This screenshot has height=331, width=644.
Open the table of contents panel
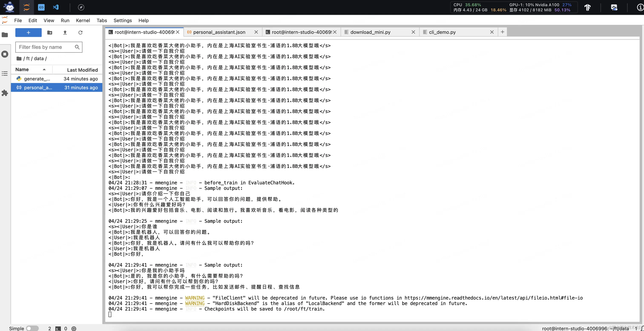[5, 74]
